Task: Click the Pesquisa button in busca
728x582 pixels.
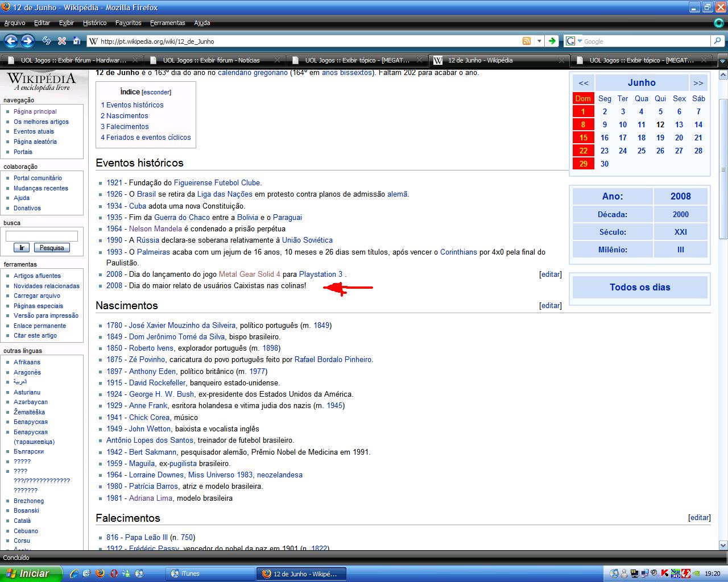Action: [x=52, y=248]
